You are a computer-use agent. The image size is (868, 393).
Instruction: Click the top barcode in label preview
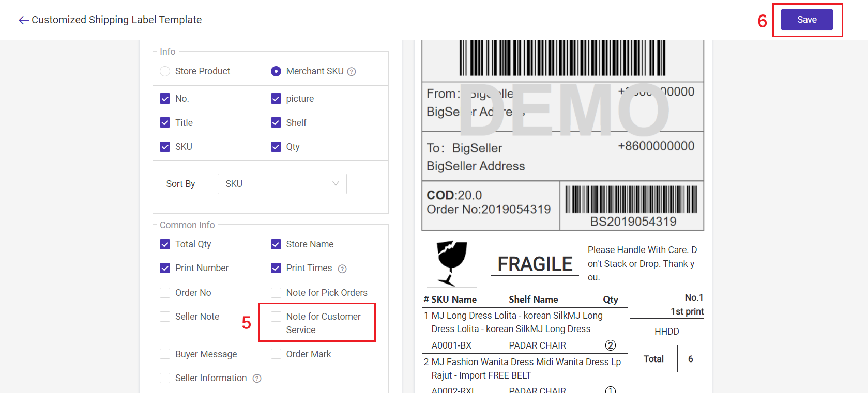pos(562,58)
